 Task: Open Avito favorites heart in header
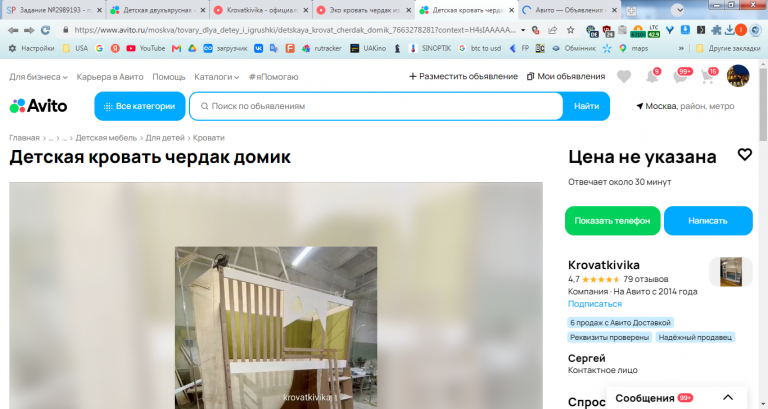pos(624,76)
